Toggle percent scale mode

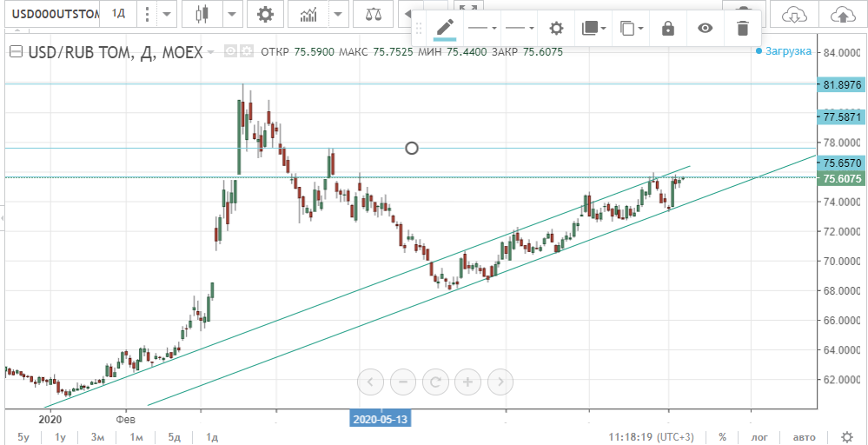722,437
